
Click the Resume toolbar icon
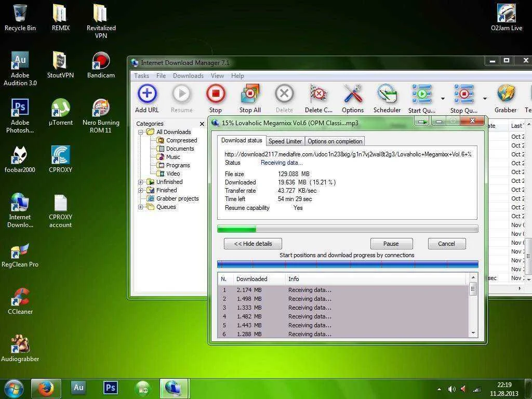181,98
